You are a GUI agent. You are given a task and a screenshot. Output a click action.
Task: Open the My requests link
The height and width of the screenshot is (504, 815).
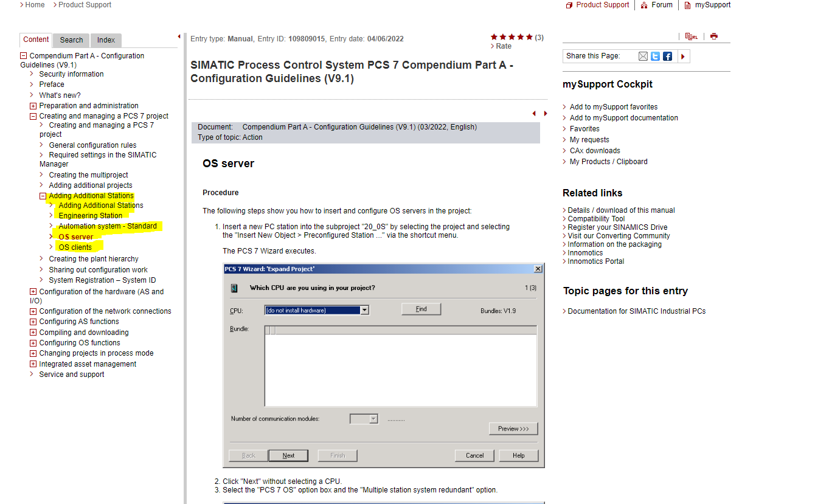(x=589, y=140)
